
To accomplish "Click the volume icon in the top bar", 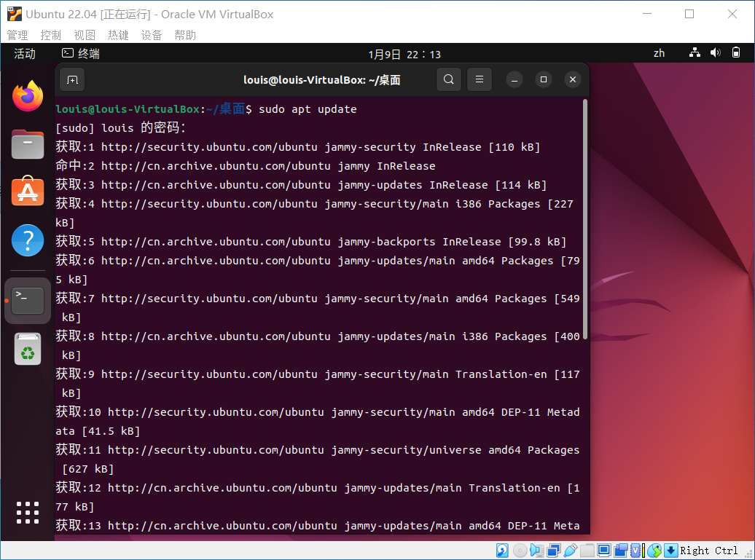I will pos(716,53).
